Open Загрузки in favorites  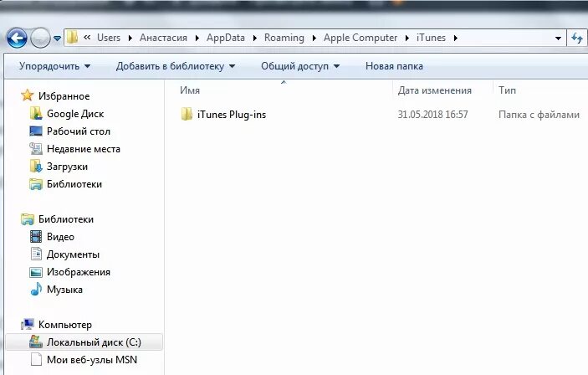[x=67, y=167]
